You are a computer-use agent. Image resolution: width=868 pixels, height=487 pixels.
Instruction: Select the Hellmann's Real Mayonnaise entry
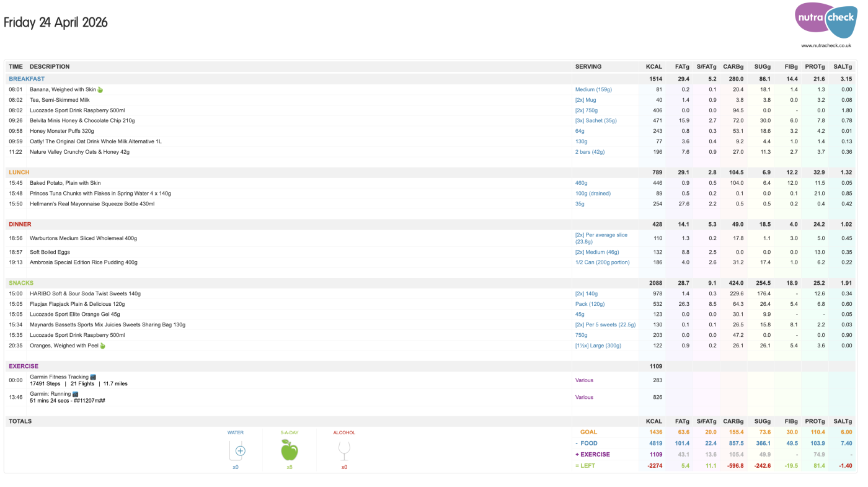(x=92, y=203)
